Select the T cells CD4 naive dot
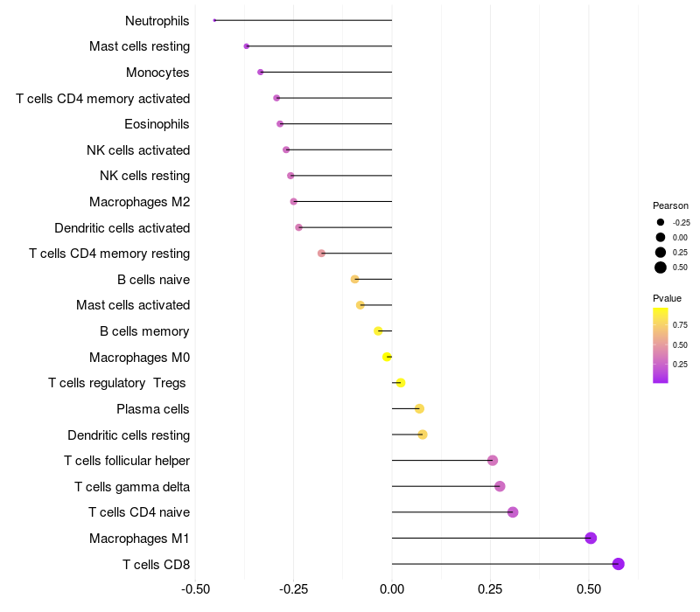 click(x=513, y=512)
